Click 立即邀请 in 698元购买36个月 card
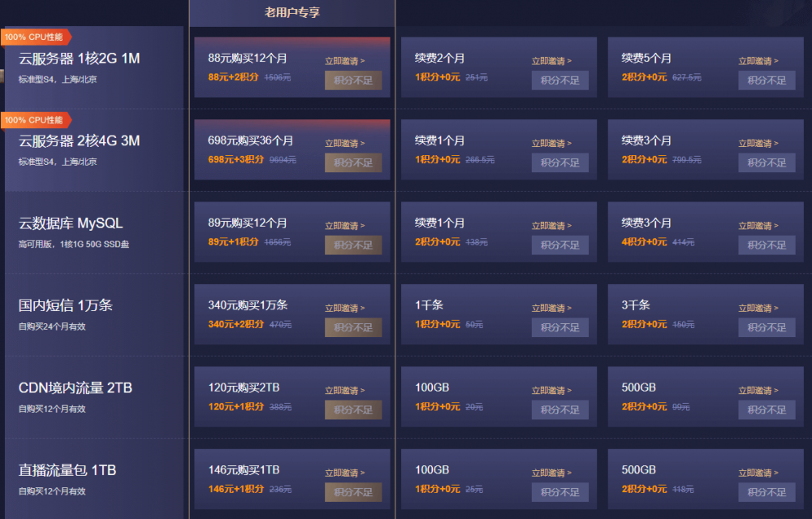This screenshot has width=812, height=519. (x=344, y=144)
